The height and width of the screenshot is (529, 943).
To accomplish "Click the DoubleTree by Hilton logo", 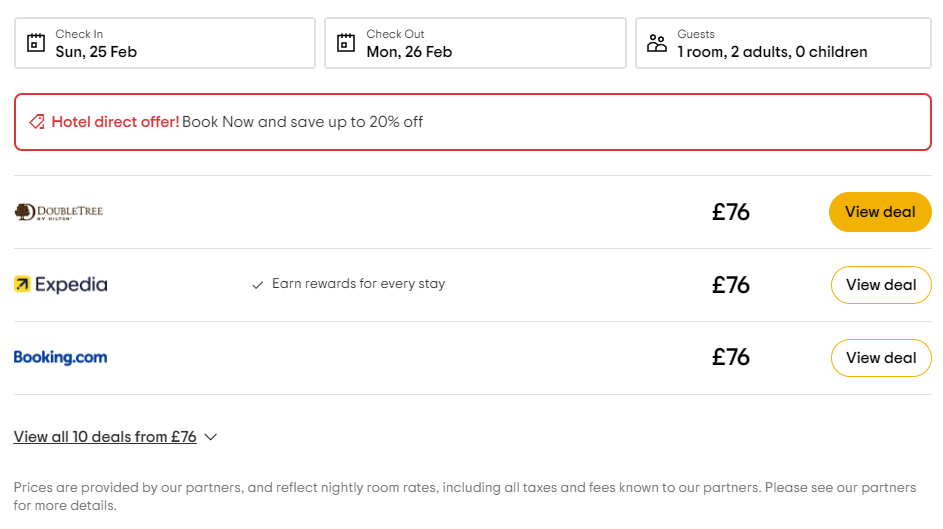I will [59, 212].
